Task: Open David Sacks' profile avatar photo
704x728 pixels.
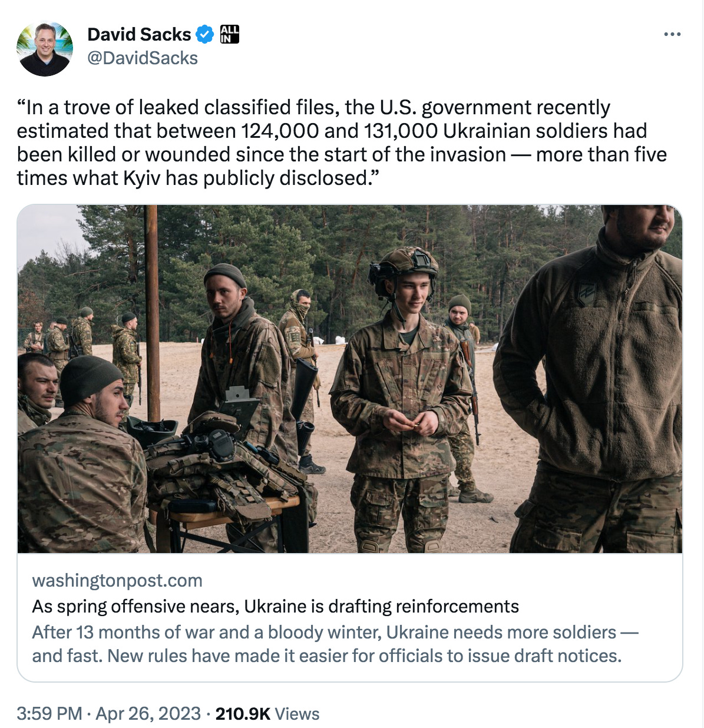Action: click(x=45, y=49)
